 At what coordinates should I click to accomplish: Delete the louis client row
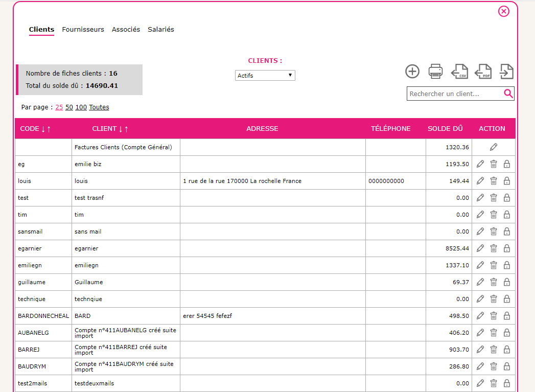[x=494, y=181]
